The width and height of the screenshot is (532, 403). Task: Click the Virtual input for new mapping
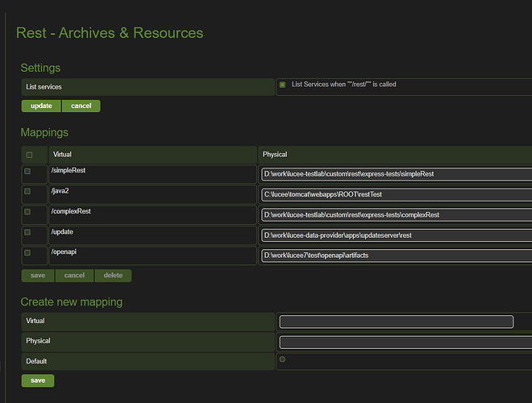tap(396, 322)
